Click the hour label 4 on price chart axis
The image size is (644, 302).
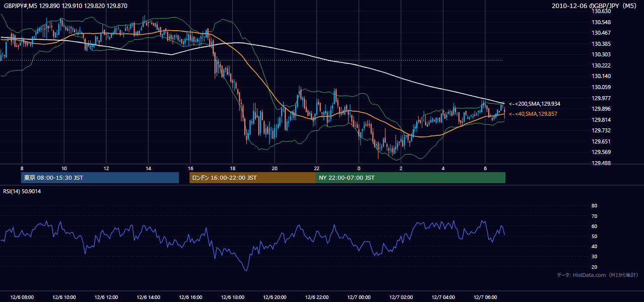coord(443,168)
